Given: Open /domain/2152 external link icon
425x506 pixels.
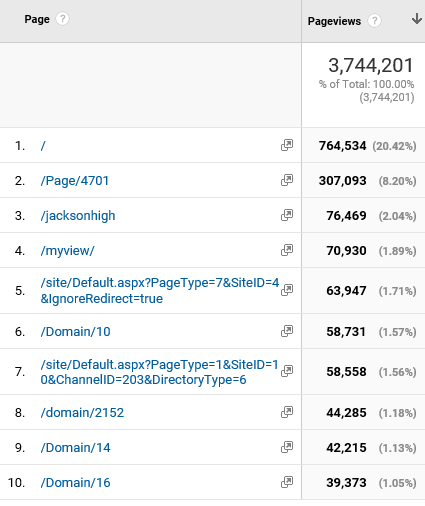Looking at the screenshot, I should click(x=287, y=412).
